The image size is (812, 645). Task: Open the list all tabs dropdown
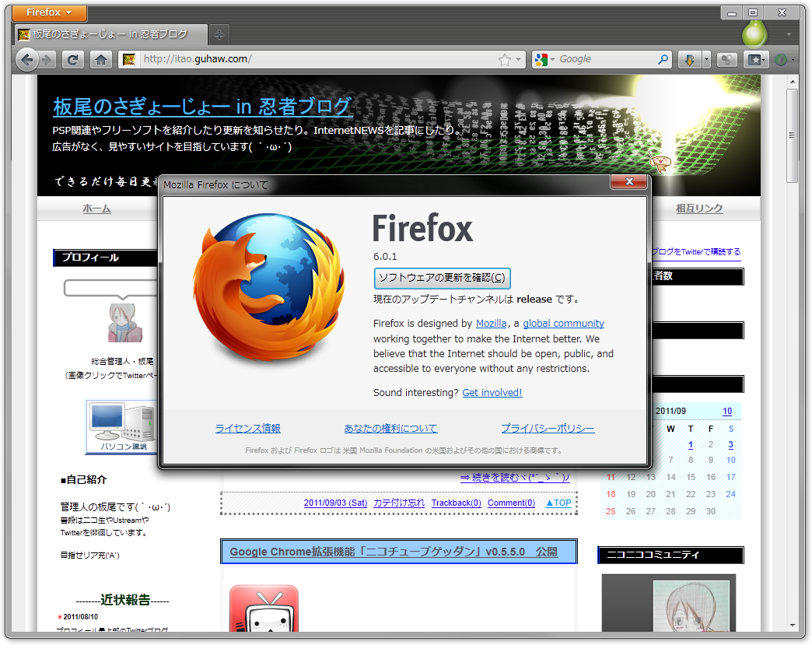click(788, 35)
